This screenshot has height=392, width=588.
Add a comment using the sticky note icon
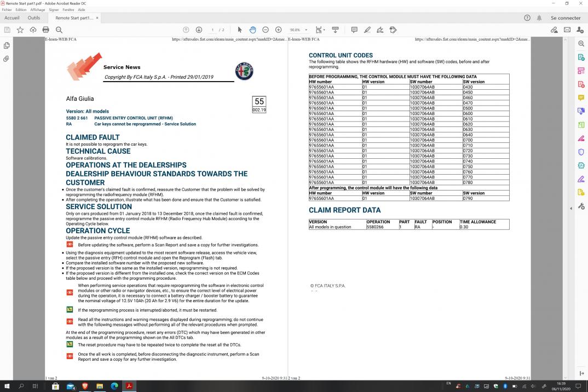pyautogui.click(x=354, y=30)
